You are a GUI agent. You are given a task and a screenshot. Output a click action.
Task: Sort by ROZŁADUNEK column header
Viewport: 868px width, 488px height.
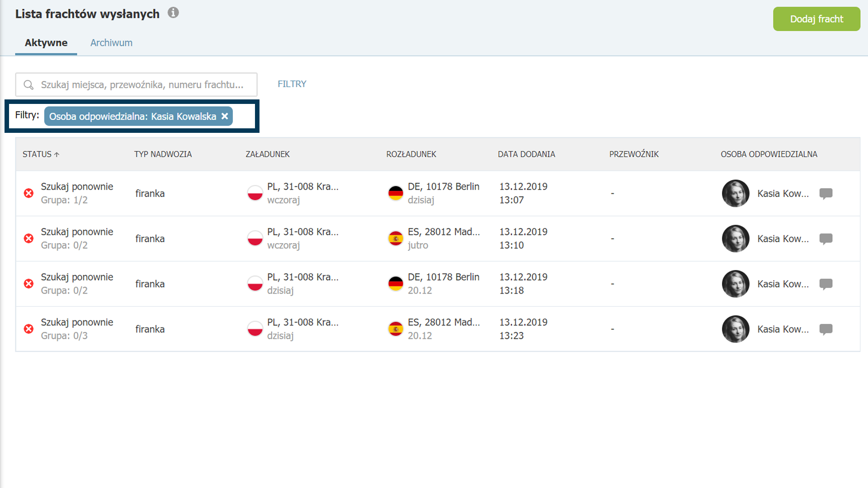click(411, 155)
